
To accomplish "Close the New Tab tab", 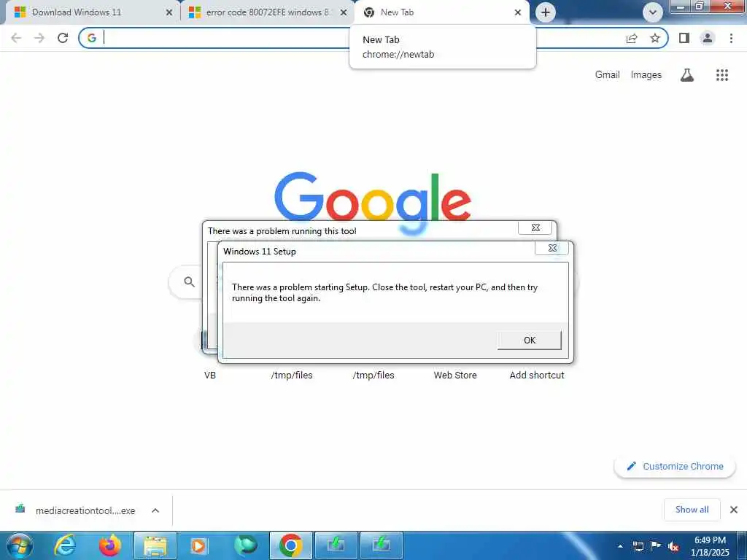I will (517, 13).
